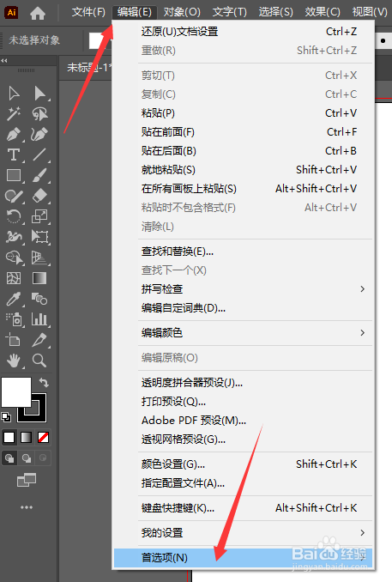Click the black Stroke color box
This screenshot has width=392, height=582.
tap(39, 415)
